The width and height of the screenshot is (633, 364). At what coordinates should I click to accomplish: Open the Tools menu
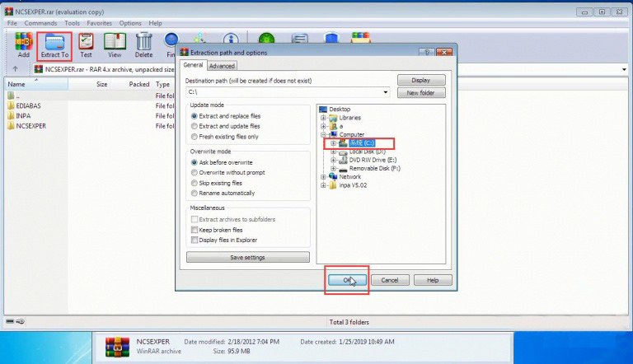[x=72, y=23]
